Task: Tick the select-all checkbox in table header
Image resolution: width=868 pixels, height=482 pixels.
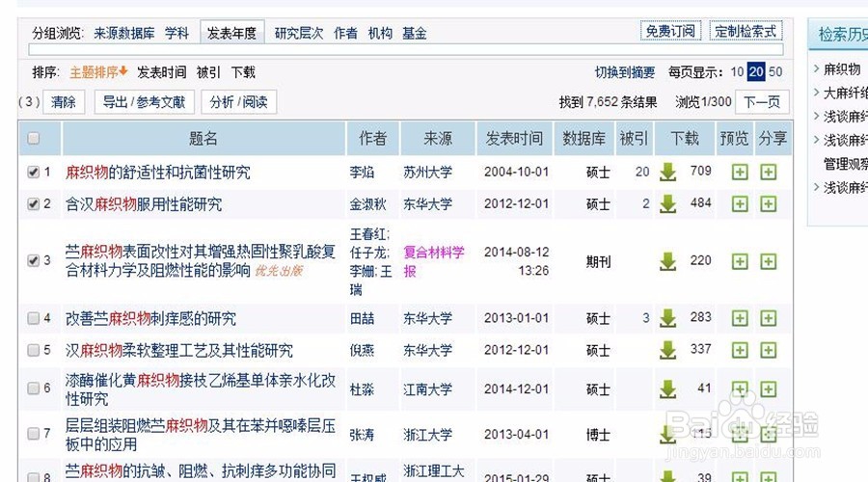Action: click(33, 138)
